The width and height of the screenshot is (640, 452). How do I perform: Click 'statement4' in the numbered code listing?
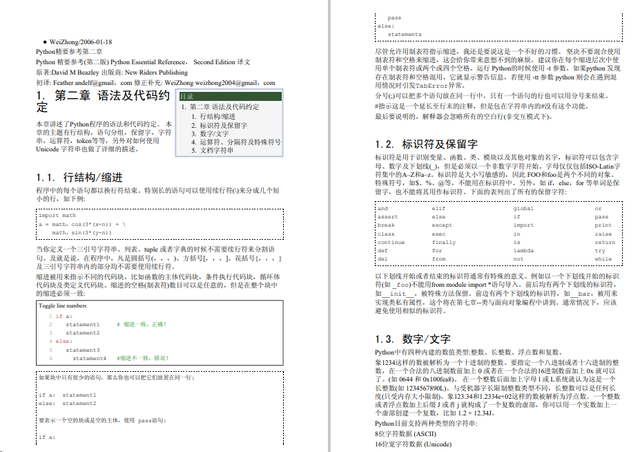click(89, 358)
